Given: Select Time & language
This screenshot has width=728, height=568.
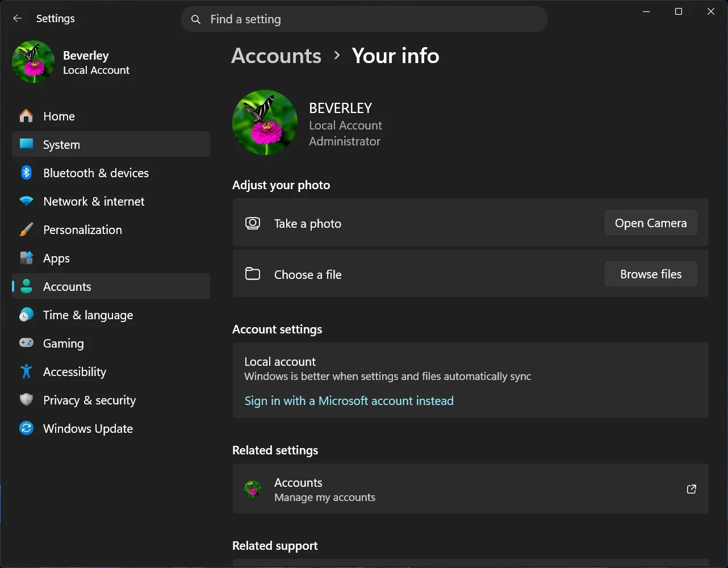Looking at the screenshot, I should coord(111,315).
